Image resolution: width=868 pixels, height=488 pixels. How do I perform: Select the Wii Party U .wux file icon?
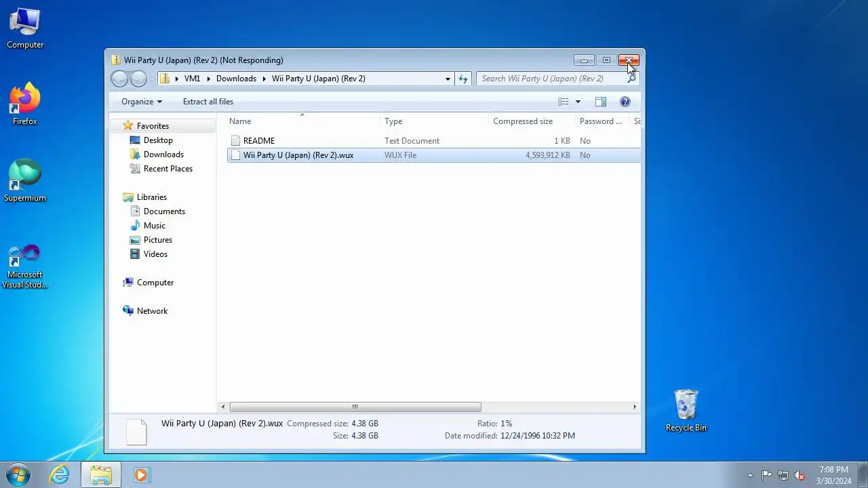click(x=235, y=155)
